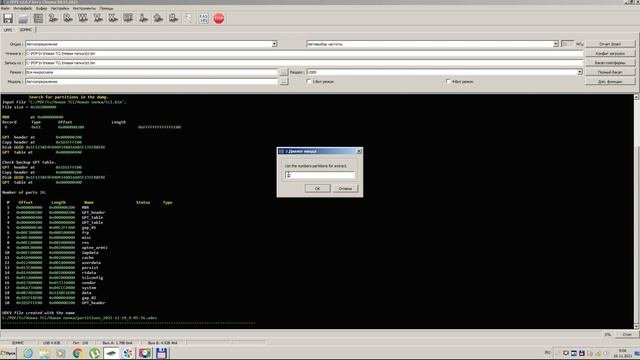Screen dimensions: 640x360
Task: Click the binary code icon beside STOP
Action: (203, 18)
